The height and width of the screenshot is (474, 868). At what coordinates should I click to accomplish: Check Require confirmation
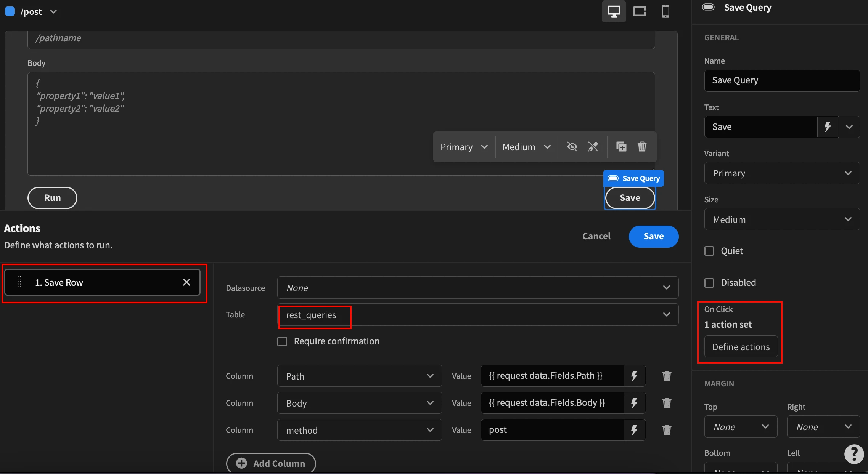click(x=282, y=341)
